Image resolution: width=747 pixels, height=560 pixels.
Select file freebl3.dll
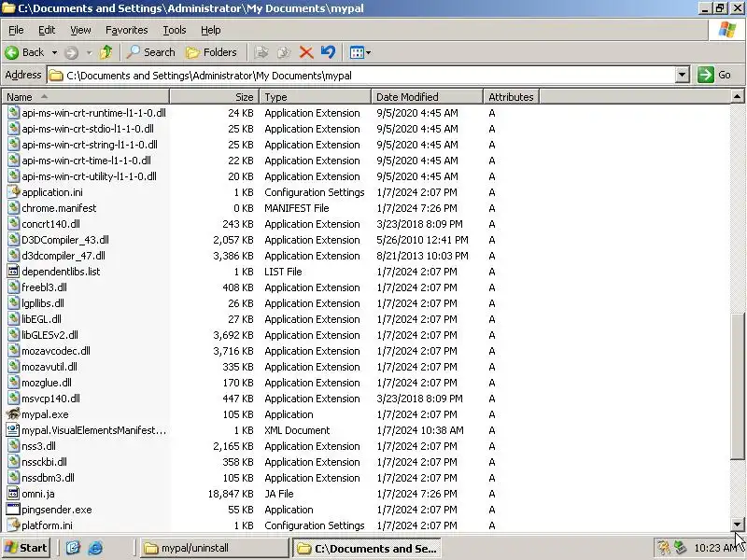[x=44, y=287]
